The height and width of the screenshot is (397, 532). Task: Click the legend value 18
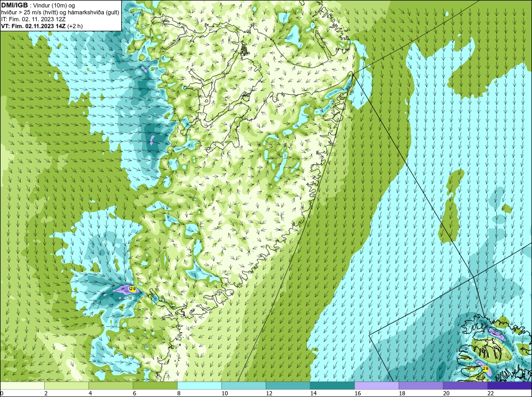(402, 393)
